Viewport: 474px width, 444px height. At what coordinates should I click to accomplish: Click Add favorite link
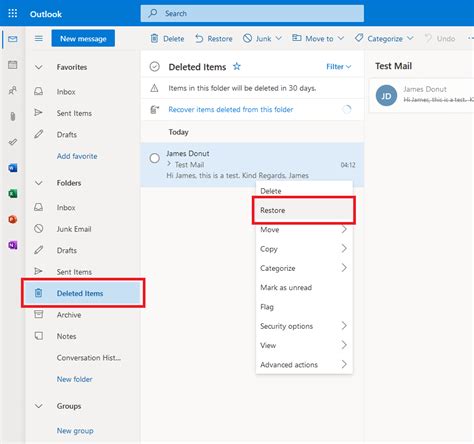tap(77, 156)
